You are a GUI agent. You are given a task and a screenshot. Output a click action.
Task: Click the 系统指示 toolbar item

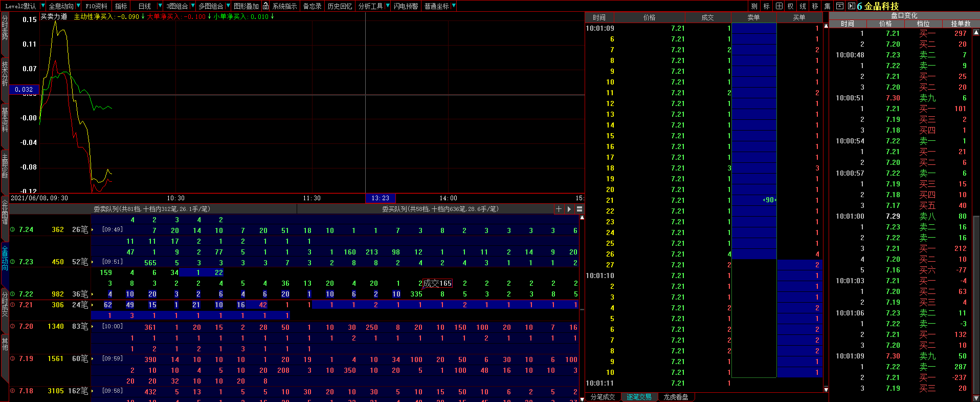click(x=285, y=6)
